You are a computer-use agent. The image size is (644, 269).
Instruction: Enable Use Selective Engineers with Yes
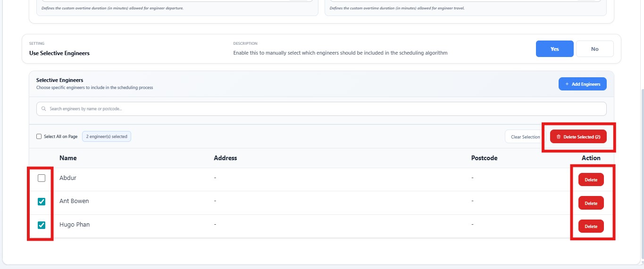pos(555,49)
